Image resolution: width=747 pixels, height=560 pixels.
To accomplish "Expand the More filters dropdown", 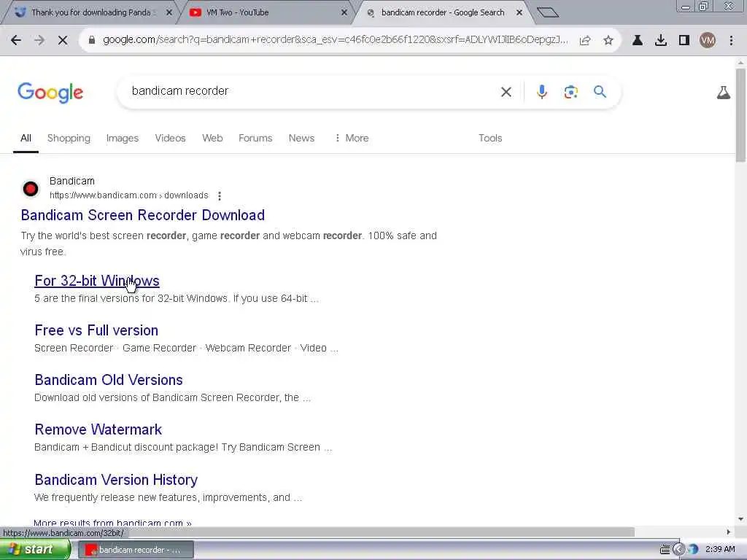I will 352,138.
